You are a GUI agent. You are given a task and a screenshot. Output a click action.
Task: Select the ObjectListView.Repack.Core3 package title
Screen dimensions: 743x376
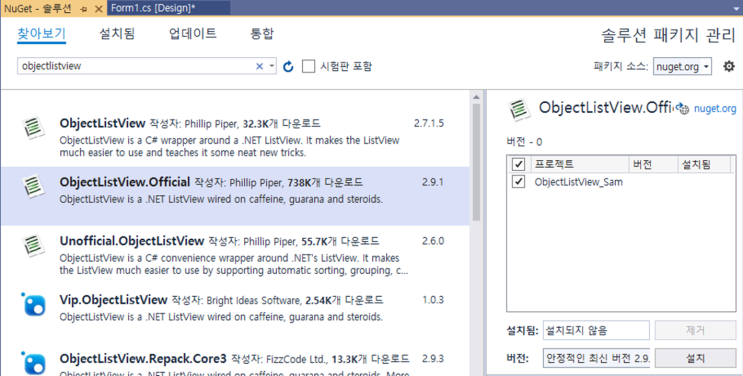tap(143, 358)
